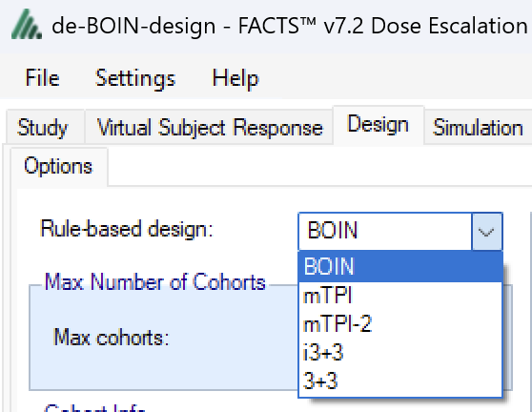Select the Design tab

pos(378,125)
